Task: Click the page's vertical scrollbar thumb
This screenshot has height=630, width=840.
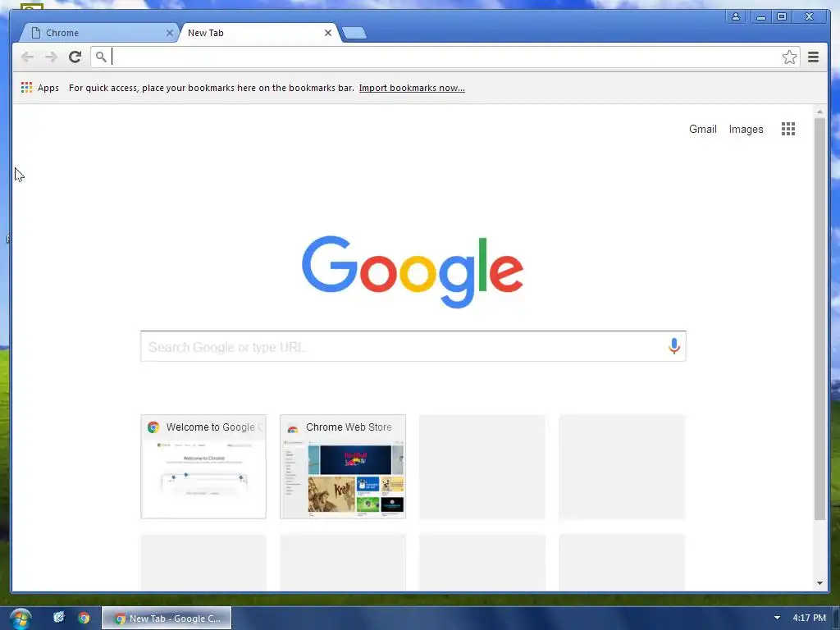Action: 819,319
